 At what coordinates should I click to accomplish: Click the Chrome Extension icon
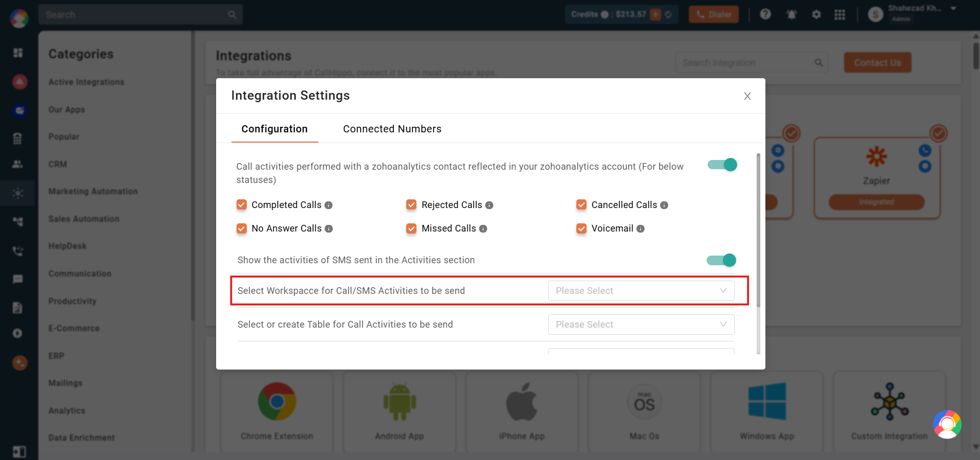tap(277, 402)
